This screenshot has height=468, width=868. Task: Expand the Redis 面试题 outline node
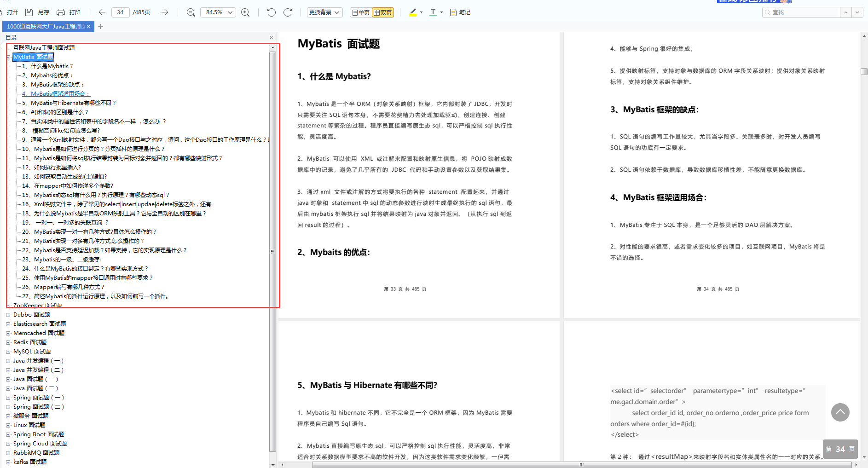(8, 342)
